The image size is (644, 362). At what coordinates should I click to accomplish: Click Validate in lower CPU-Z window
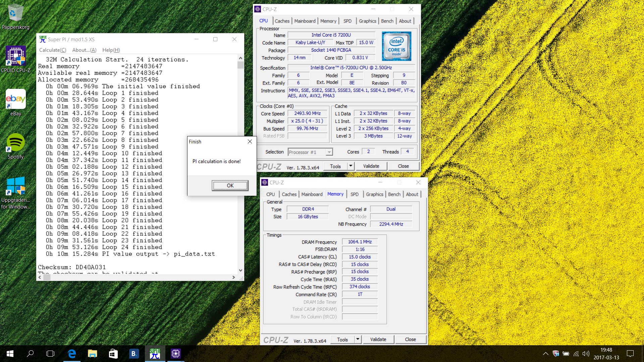pyautogui.click(x=378, y=340)
